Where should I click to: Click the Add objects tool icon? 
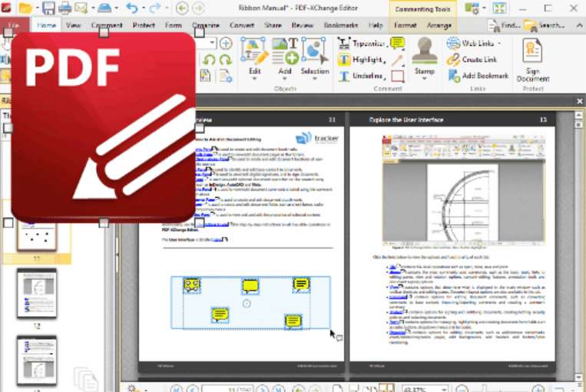coord(285,51)
